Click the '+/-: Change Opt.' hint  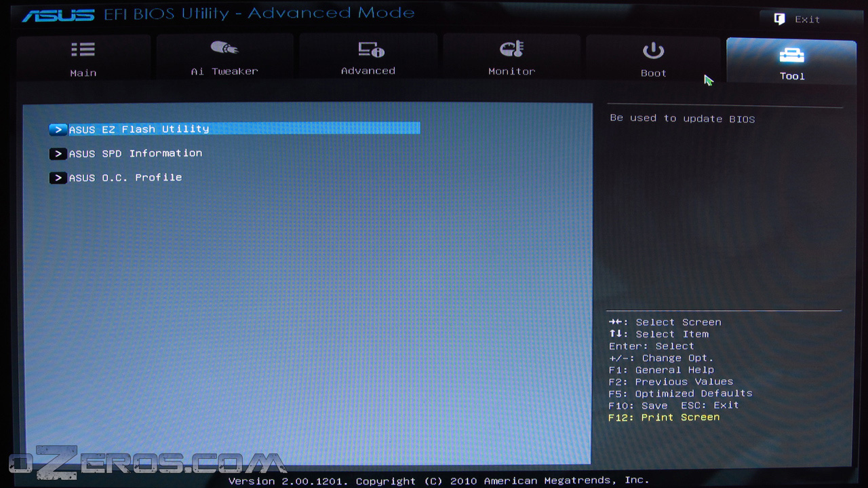click(x=661, y=358)
